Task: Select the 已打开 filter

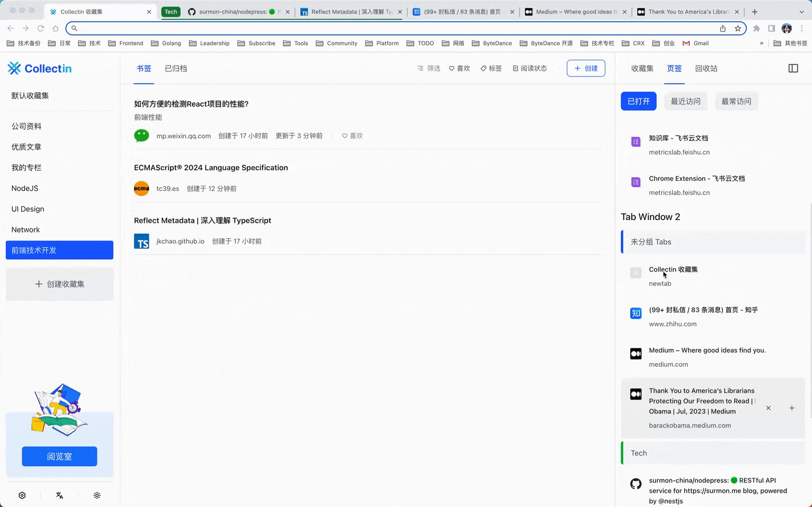Action: [x=639, y=102]
